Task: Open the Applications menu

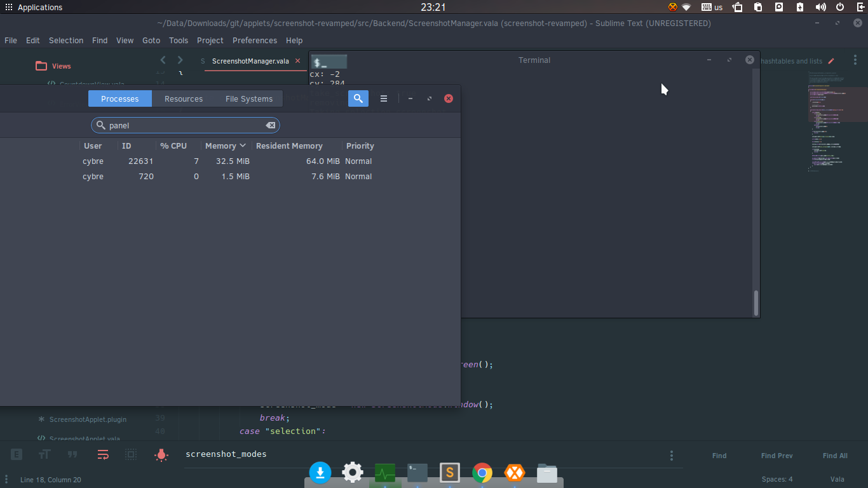Action: click(x=34, y=7)
